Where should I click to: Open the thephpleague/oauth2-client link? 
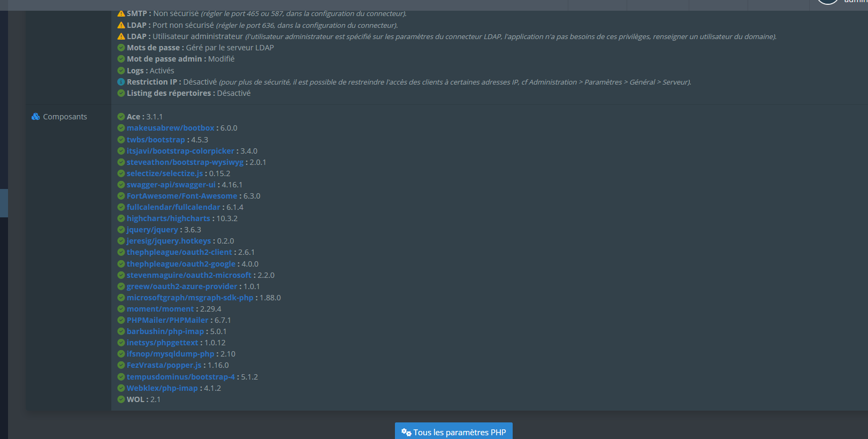[179, 252]
